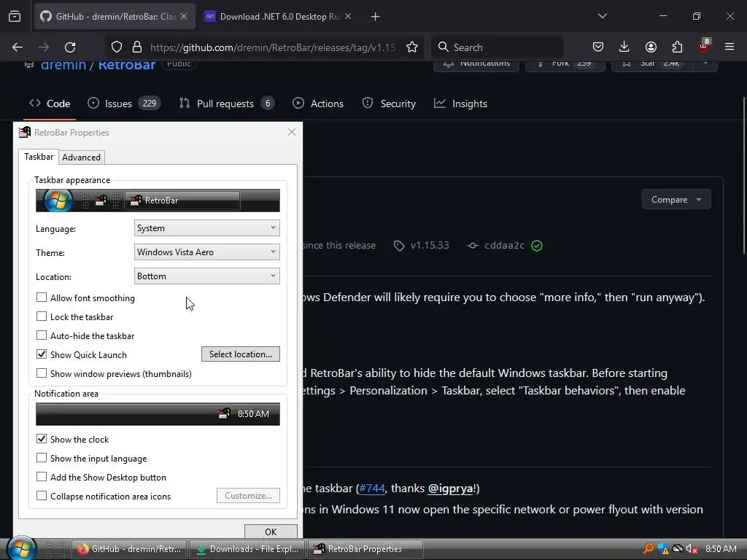Open the Code tab on GitHub

[x=50, y=104]
